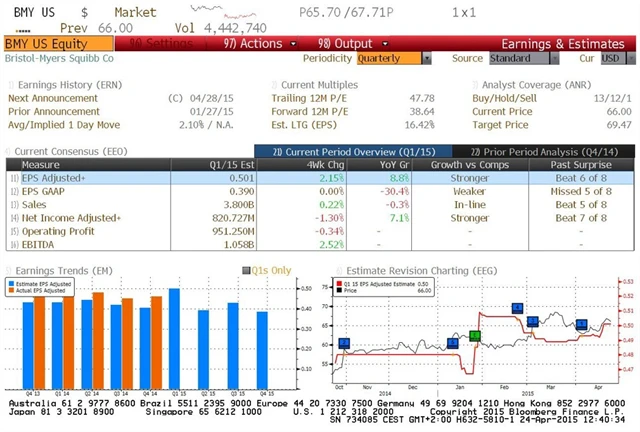Click the green marker on revision chart
The height and width of the screenshot is (432, 640).
(475, 336)
